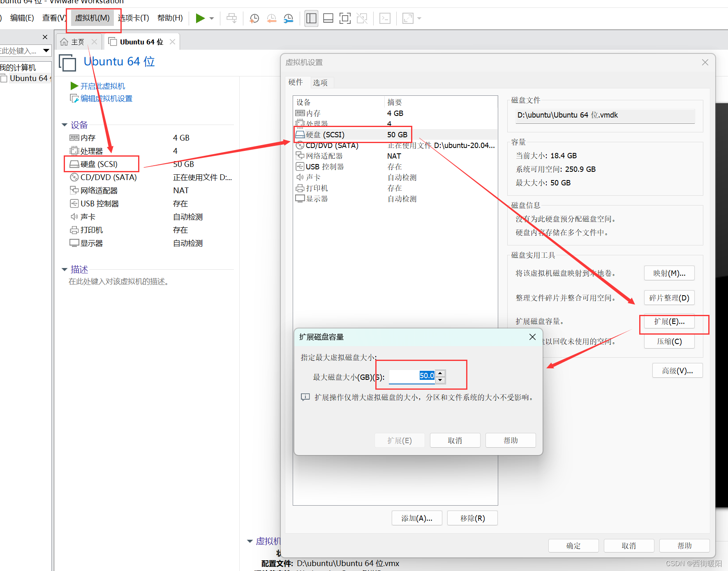Open the stretch display dropdown arrow
Image resolution: width=728 pixels, height=571 pixels.
pos(419,18)
